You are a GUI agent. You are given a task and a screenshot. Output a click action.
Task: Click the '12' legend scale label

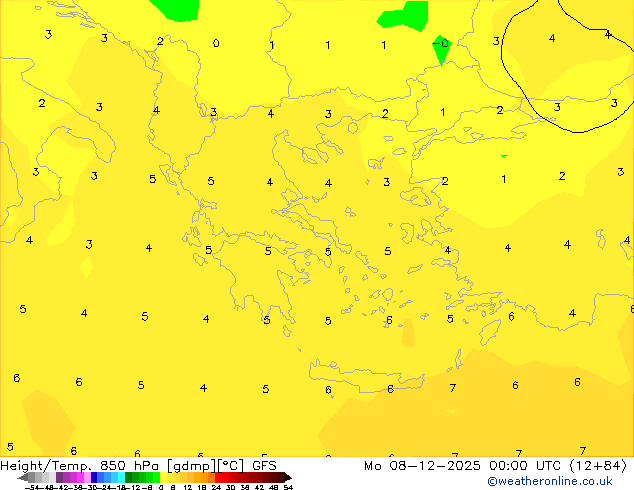coord(188,488)
